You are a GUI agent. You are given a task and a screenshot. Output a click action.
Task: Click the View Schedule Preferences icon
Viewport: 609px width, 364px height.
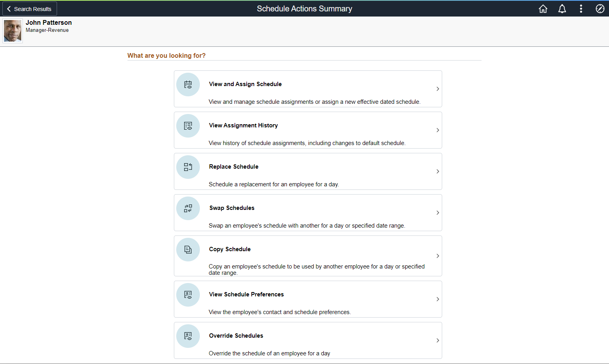coord(188,295)
